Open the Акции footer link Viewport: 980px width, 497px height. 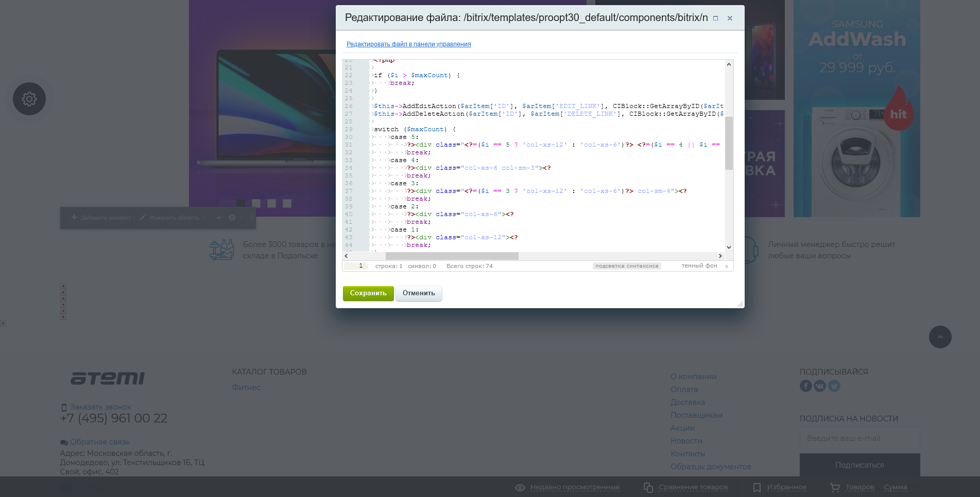tap(682, 428)
